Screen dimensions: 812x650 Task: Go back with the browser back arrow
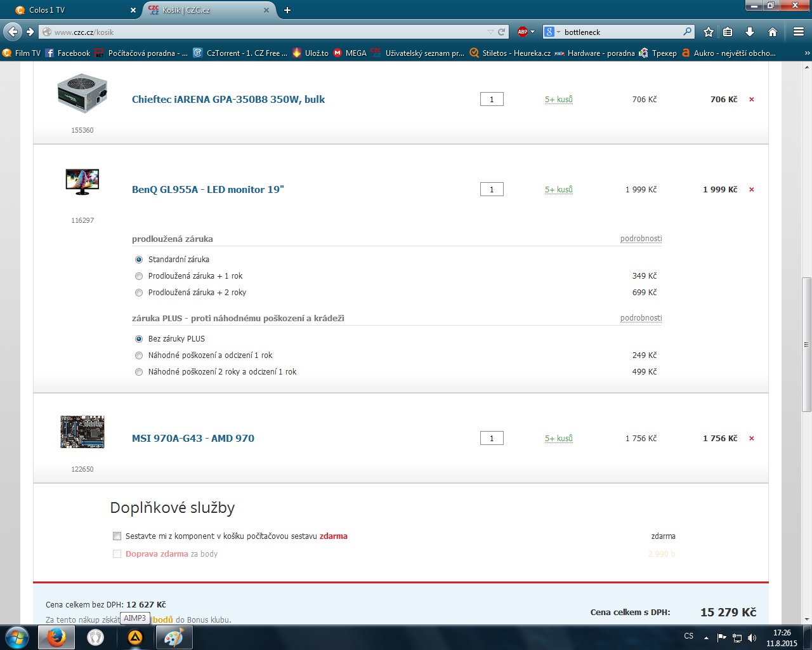tap(13, 32)
